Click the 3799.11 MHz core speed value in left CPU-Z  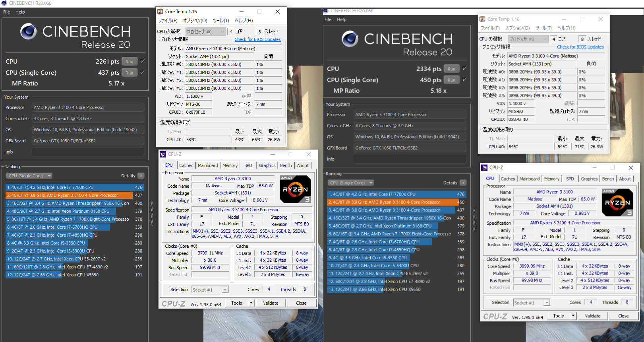click(x=211, y=253)
